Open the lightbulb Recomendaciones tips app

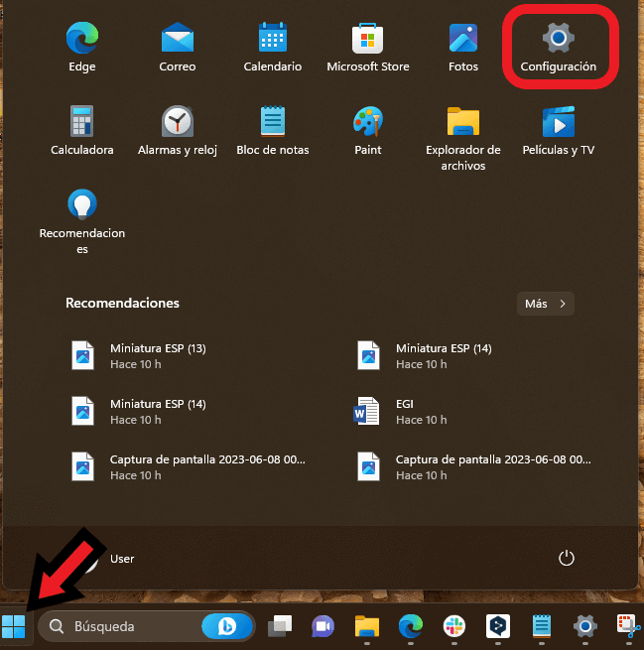pos(82,221)
